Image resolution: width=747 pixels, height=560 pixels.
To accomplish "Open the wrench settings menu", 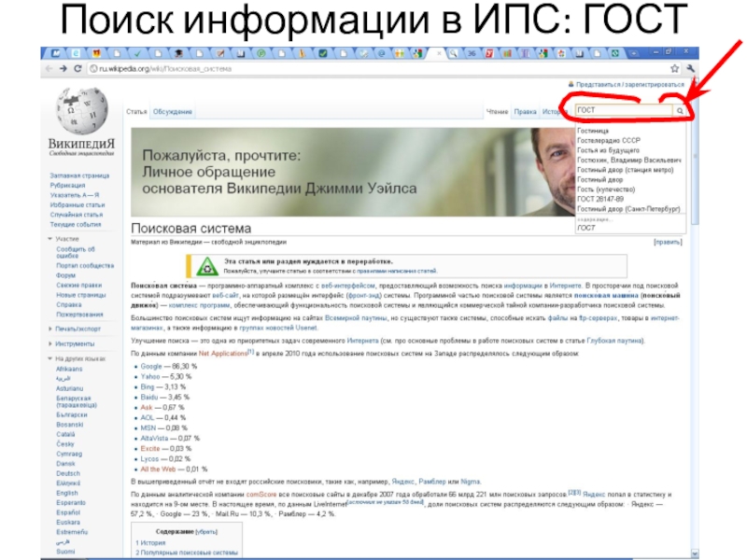I will [x=690, y=68].
